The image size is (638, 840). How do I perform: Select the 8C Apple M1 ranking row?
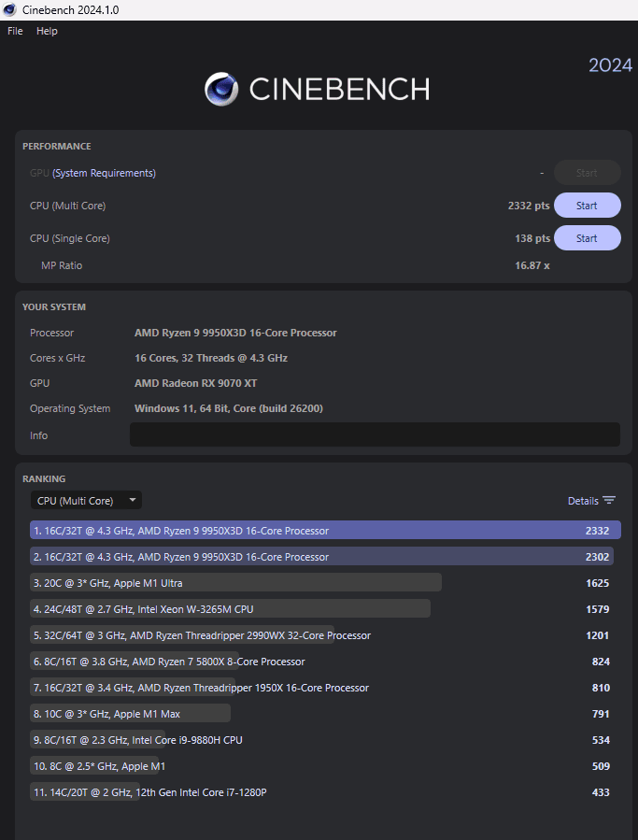pos(325,766)
